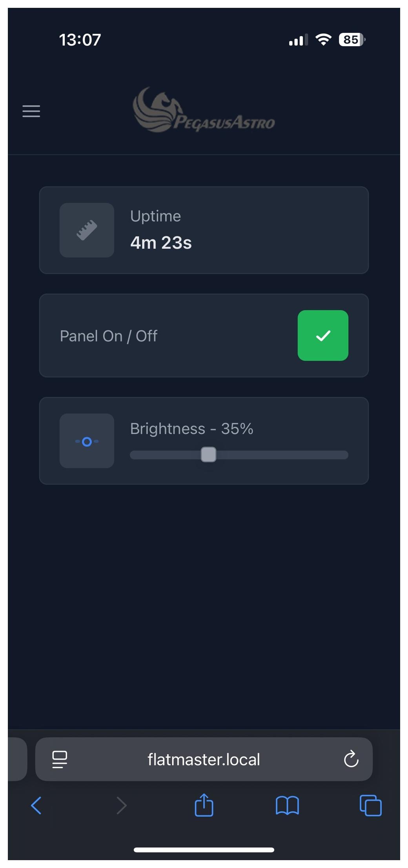Tap the Panel On / Off label
Screen dimensions: 408x868
(109, 336)
